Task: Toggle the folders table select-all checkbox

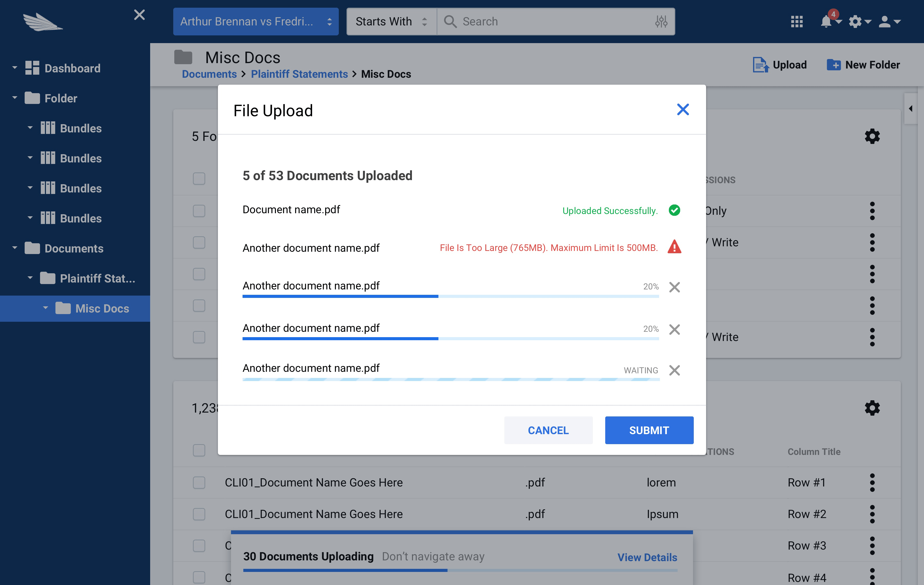Action: tap(199, 179)
